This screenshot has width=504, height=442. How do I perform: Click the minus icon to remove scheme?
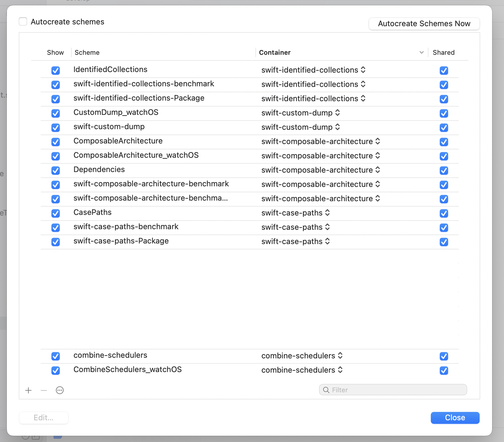click(x=44, y=390)
